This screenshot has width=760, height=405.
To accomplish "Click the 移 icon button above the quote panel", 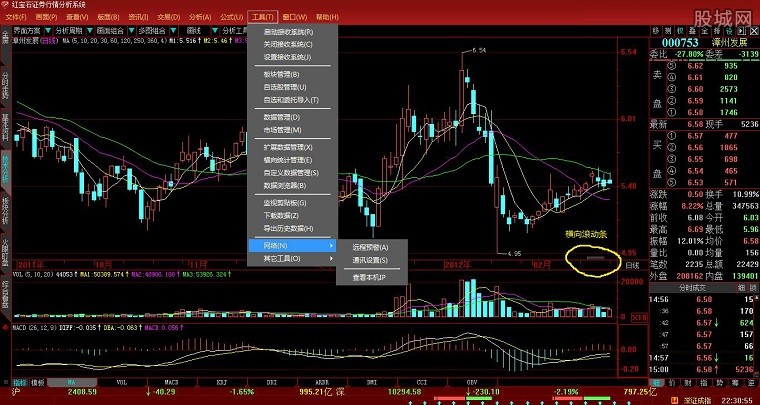I will coord(656,31).
